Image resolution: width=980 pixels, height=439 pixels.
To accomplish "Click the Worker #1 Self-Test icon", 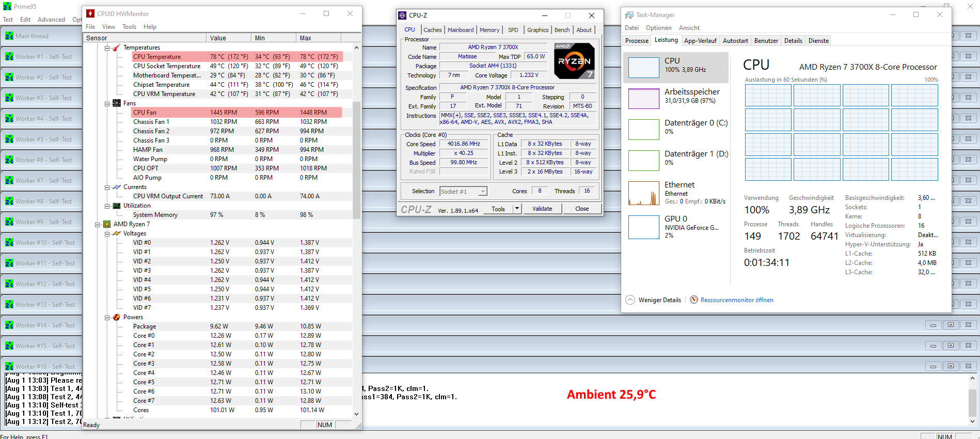I will tap(9, 56).
